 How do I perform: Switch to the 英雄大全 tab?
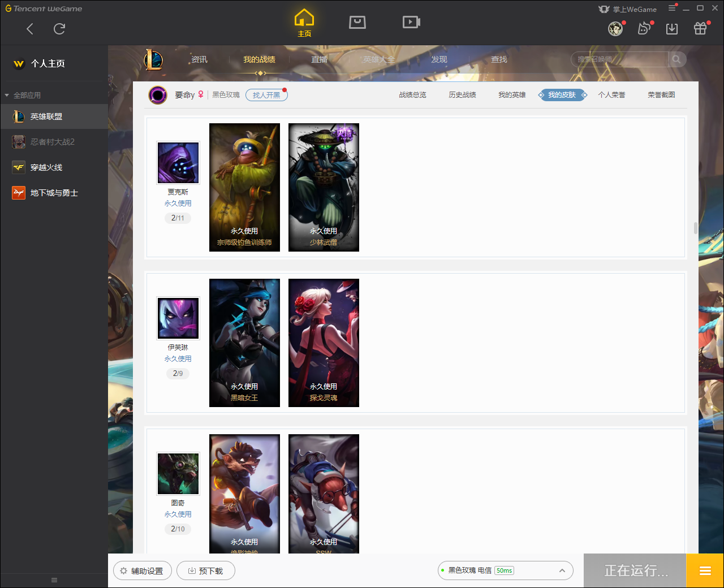[379, 59]
